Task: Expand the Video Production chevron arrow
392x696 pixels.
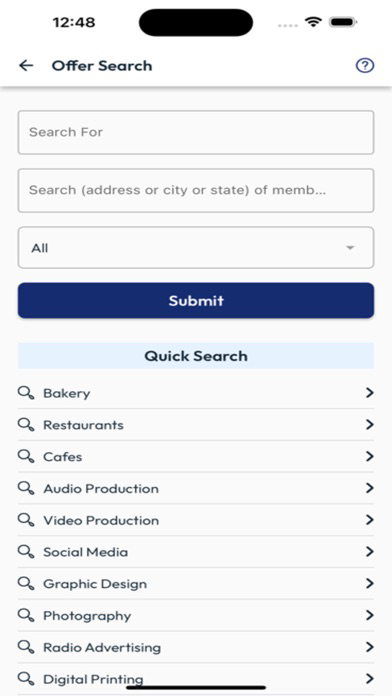Action: 369,520
